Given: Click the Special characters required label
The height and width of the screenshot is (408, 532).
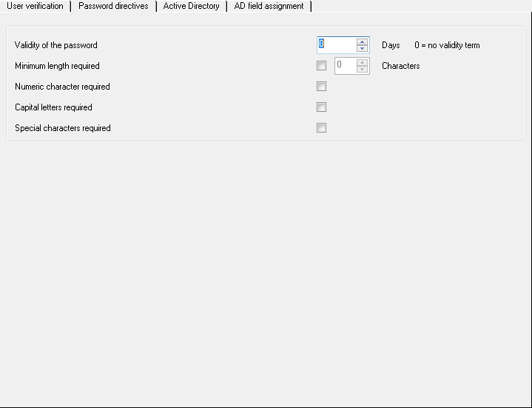Looking at the screenshot, I should (x=63, y=128).
